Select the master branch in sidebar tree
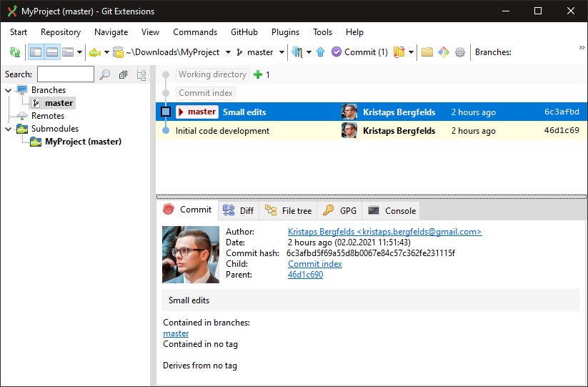The height and width of the screenshot is (387, 588). coord(53,103)
